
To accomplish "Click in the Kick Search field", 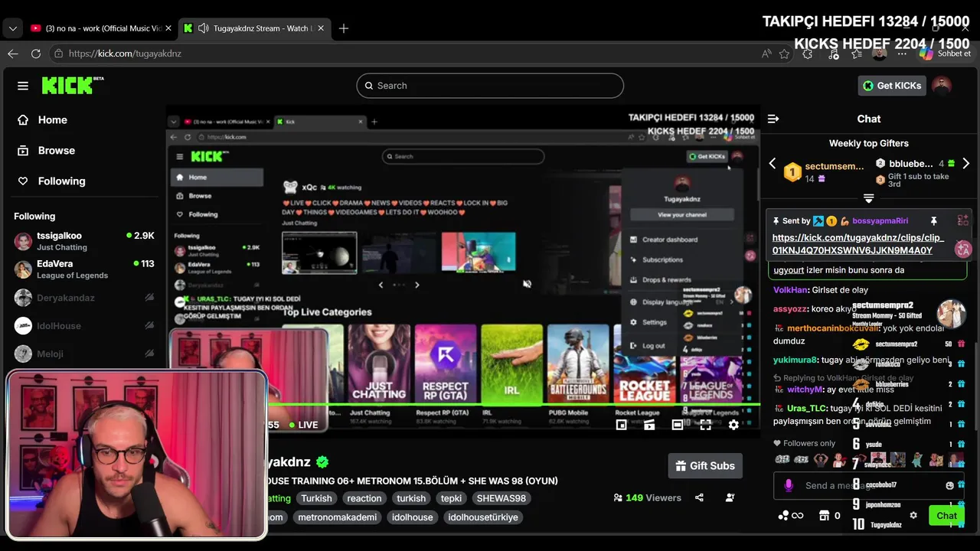I will (x=490, y=86).
